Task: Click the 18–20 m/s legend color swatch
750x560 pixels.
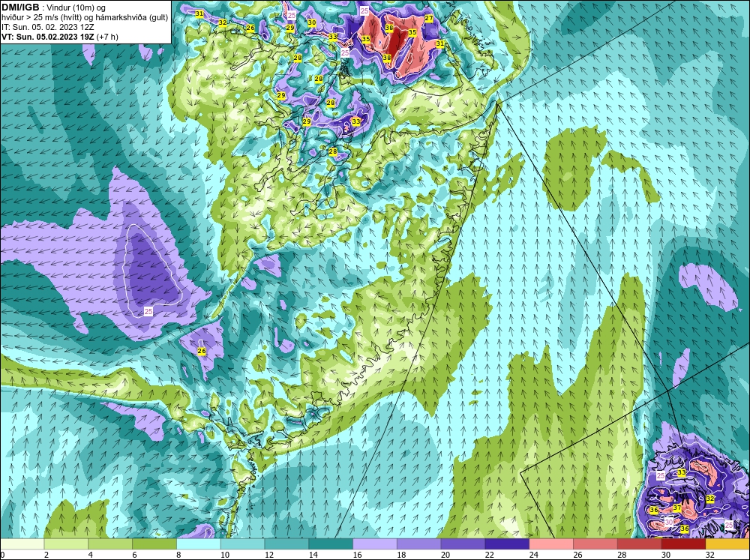Action: (x=419, y=544)
